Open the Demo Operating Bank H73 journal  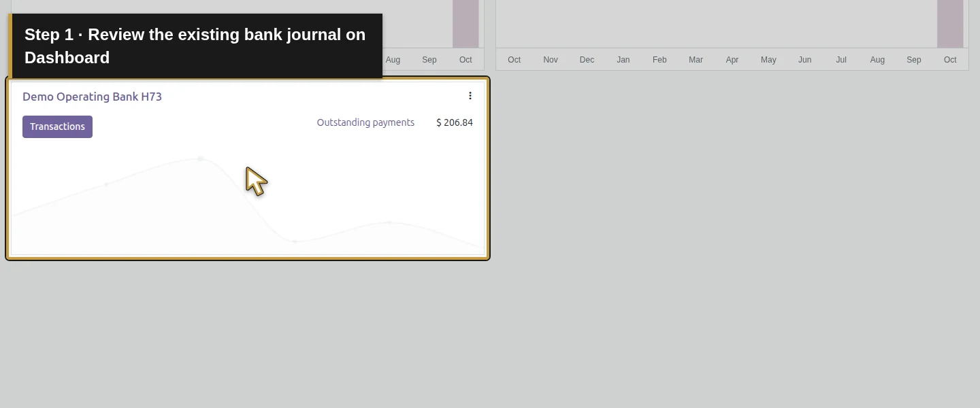point(92,97)
